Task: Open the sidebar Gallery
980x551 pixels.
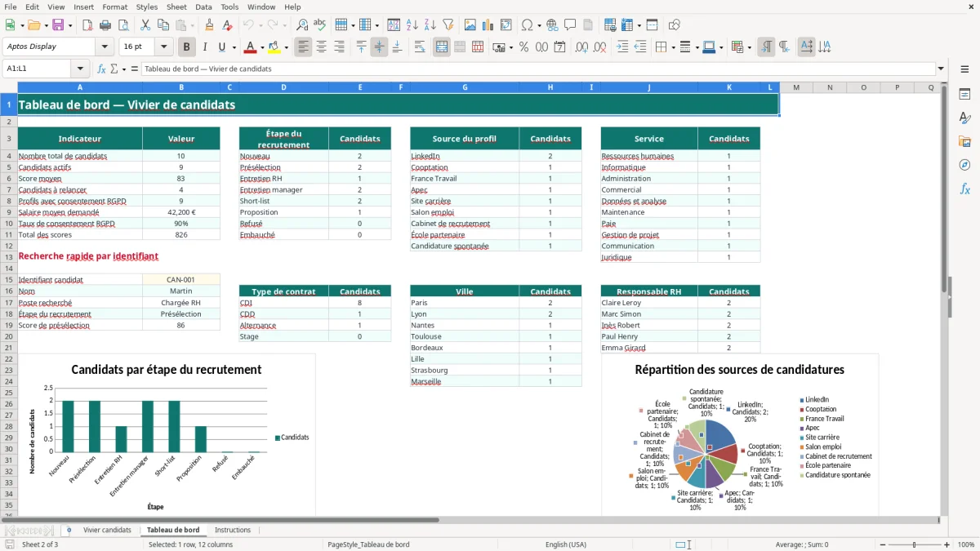Action: coord(964,142)
